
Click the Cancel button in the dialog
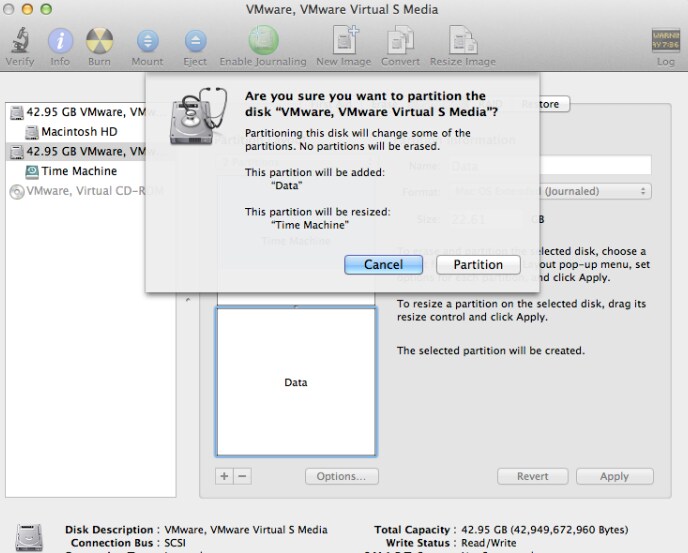[x=383, y=265]
